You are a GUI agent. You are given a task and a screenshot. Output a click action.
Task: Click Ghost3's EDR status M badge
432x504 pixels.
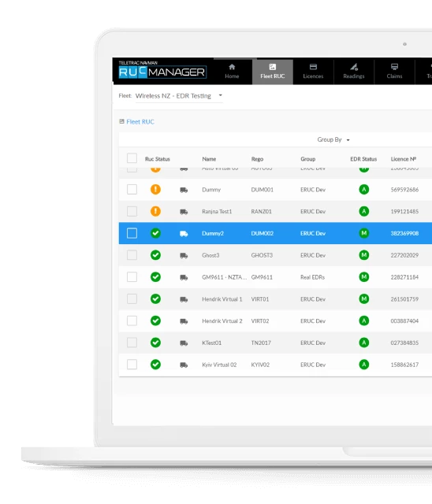coord(363,255)
